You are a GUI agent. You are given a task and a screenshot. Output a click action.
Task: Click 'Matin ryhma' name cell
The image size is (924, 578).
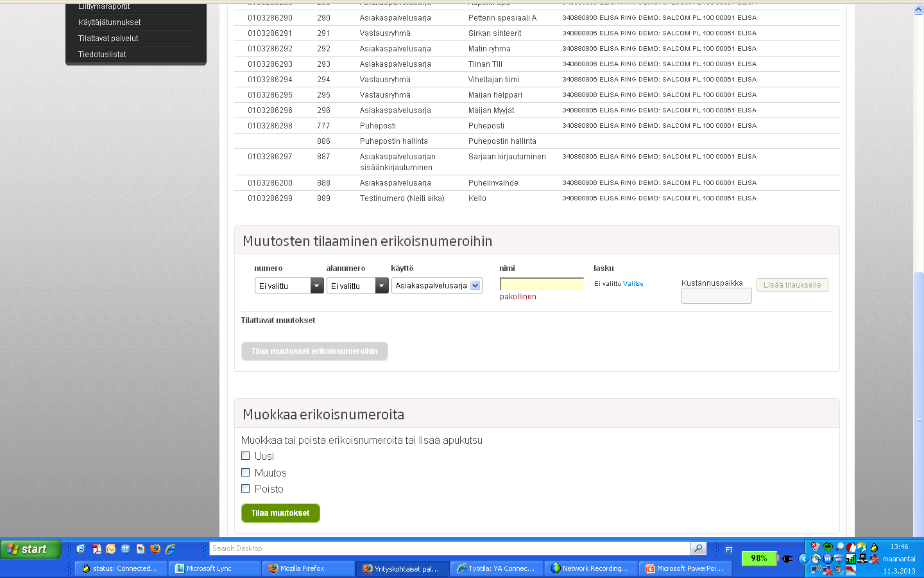(490, 49)
